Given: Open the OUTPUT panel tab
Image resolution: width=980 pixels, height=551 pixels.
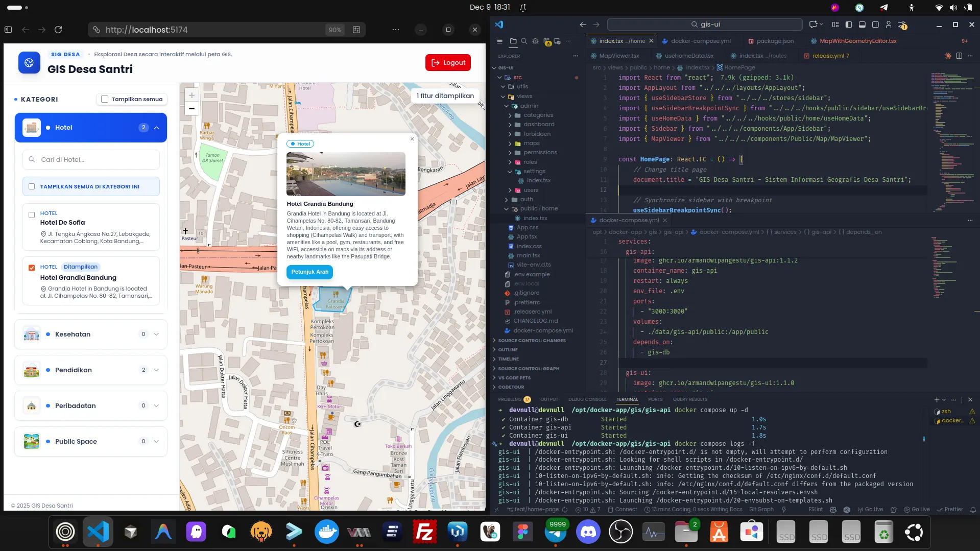Looking at the screenshot, I should coord(549,399).
